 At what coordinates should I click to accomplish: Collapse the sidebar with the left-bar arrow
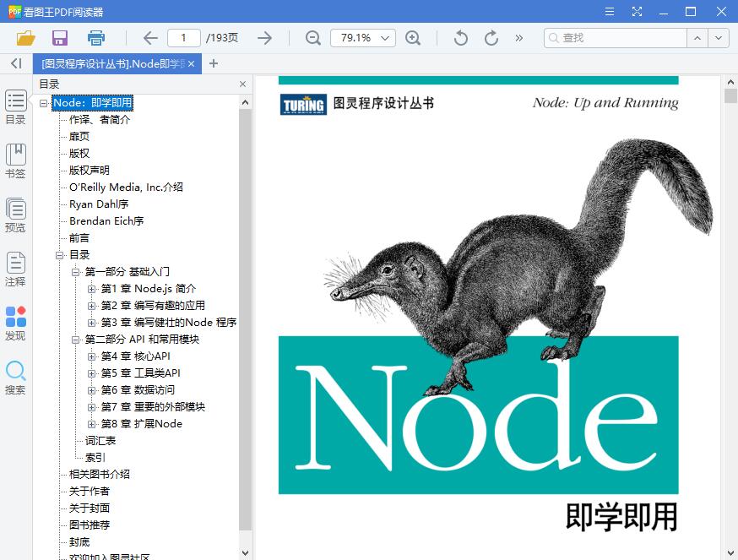[x=17, y=63]
